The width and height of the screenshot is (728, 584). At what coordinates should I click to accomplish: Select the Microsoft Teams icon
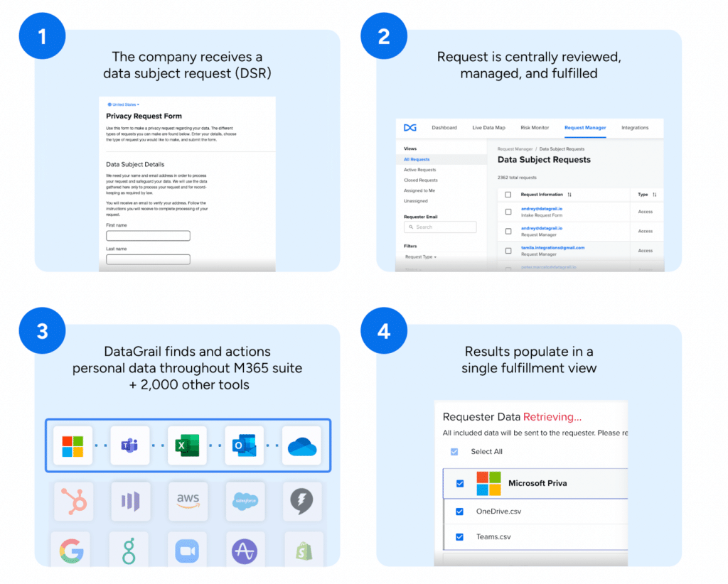130,445
